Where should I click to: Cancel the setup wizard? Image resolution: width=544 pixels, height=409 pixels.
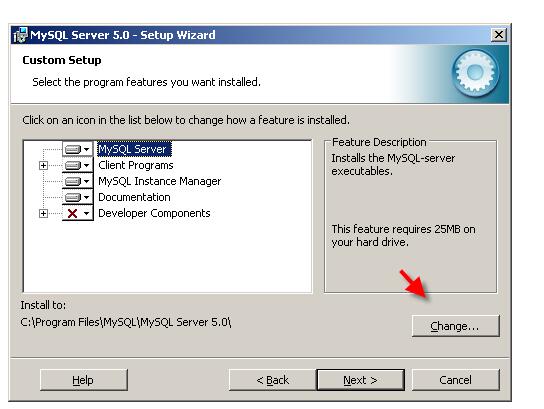(x=456, y=380)
